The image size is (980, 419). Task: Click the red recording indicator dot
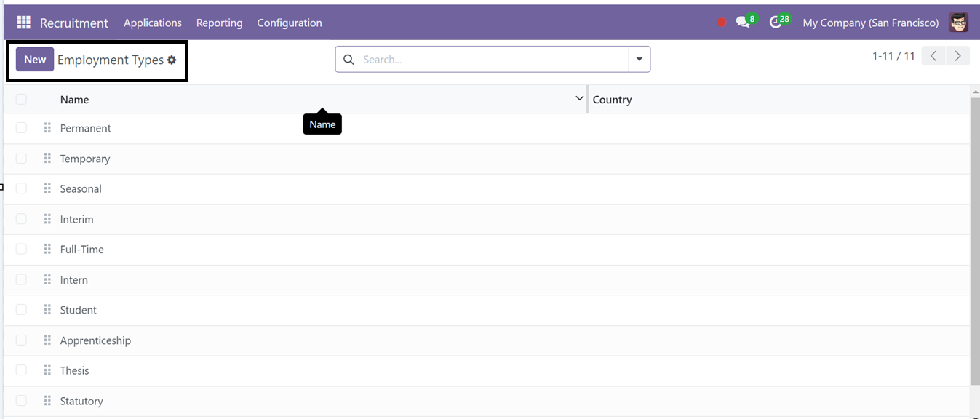[x=722, y=23]
